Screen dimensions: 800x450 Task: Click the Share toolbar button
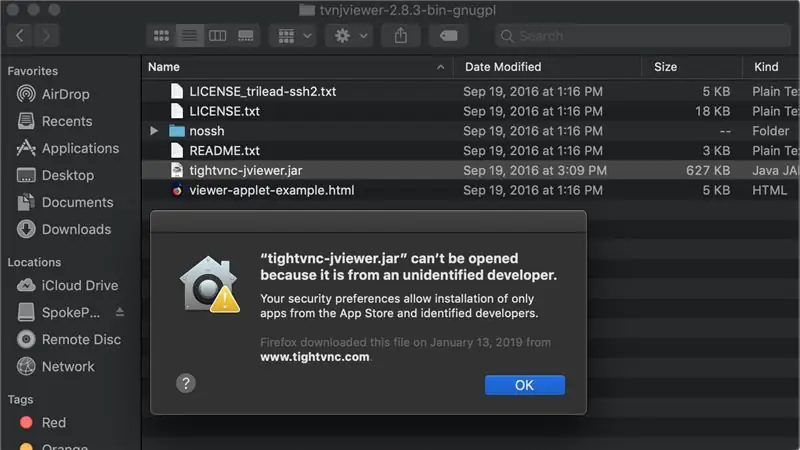pos(401,36)
